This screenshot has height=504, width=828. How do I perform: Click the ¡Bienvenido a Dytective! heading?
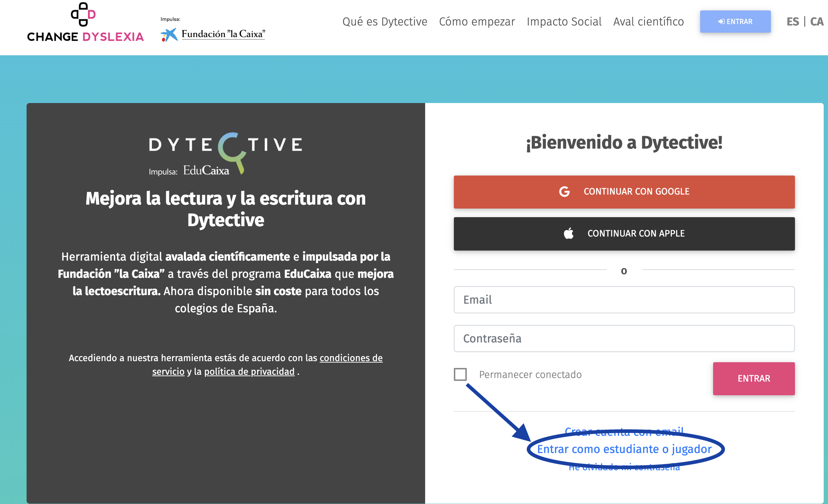coord(624,143)
